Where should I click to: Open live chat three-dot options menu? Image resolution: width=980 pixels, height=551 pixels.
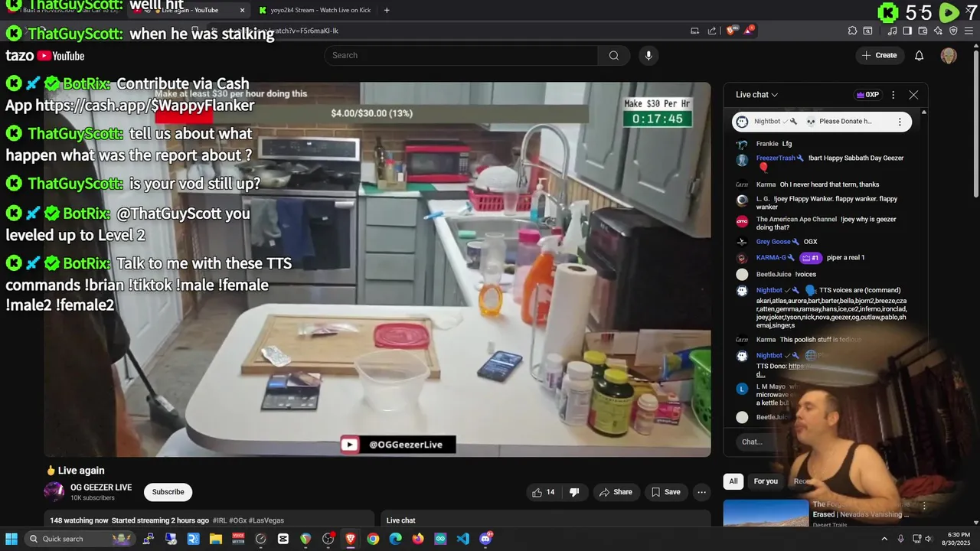tap(893, 95)
